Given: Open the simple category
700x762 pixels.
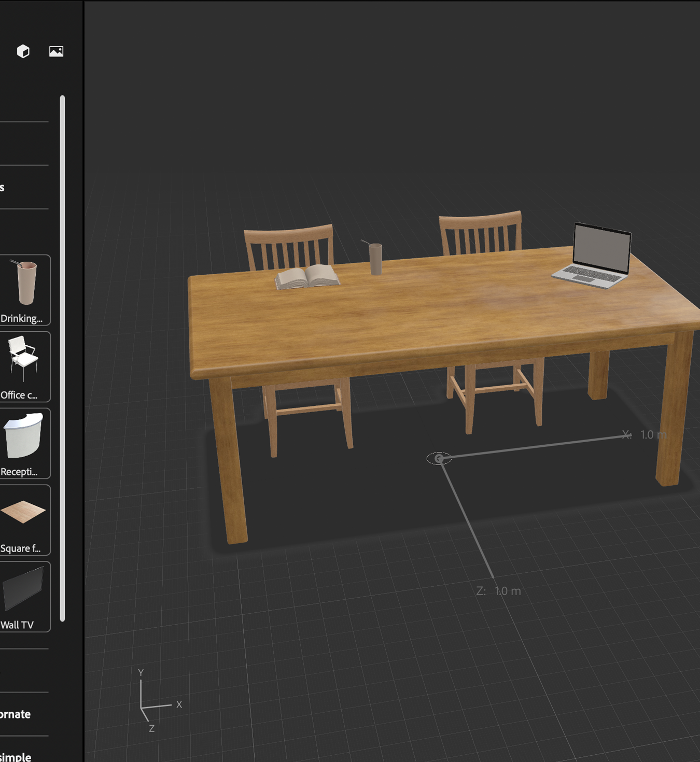Looking at the screenshot, I should tap(16, 757).
